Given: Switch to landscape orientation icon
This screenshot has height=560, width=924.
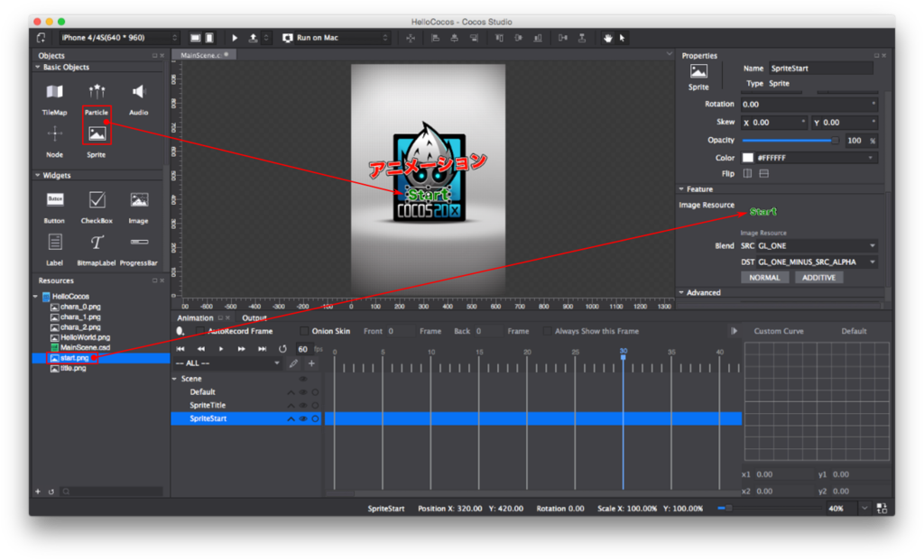Looking at the screenshot, I should click(x=195, y=38).
